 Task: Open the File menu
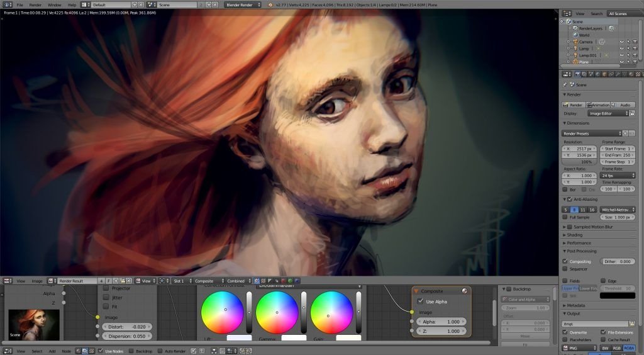19,5
